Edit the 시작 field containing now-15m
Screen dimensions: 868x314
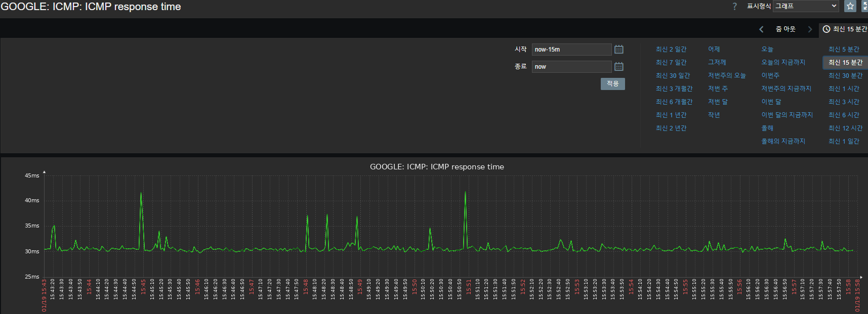click(x=571, y=50)
